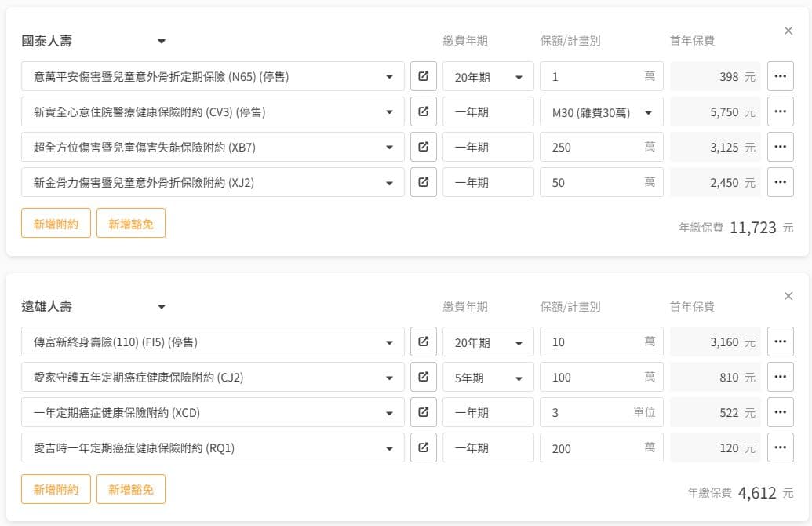The height and width of the screenshot is (526, 812).
Task: Open 20年期 term dropdown for N65 policy
Action: (x=488, y=77)
